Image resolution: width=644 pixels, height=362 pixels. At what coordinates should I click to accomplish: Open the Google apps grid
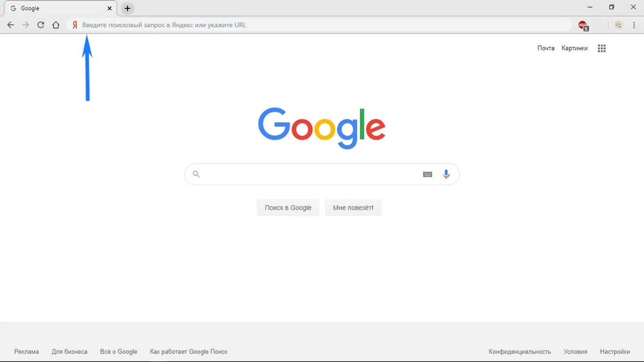click(x=602, y=49)
